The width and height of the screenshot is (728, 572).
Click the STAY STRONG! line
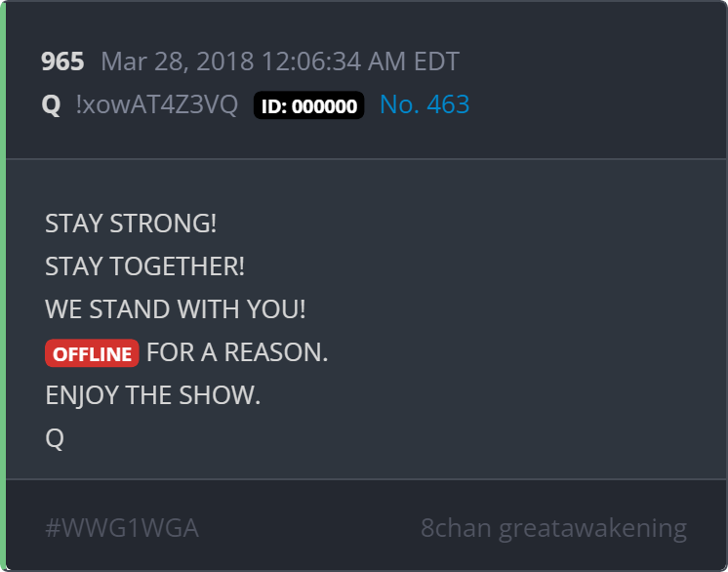click(x=131, y=224)
